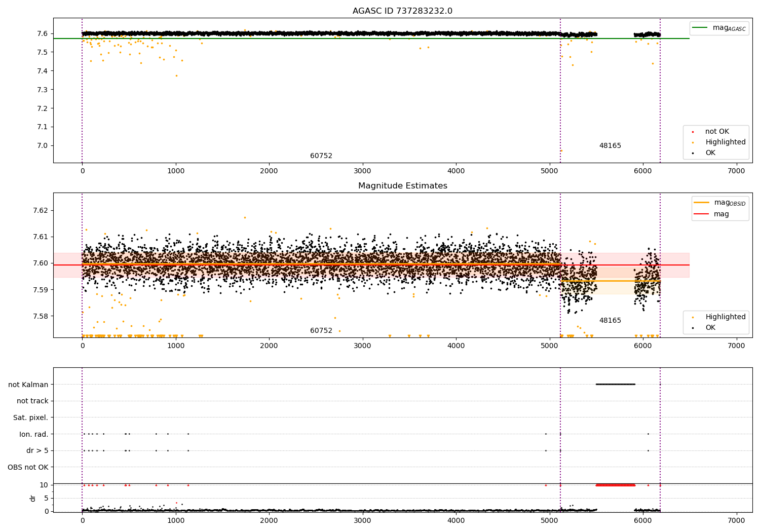Click the 7.62 y-axis tick label
This screenshot has height=532, width=760.
[x=40, y=210]
